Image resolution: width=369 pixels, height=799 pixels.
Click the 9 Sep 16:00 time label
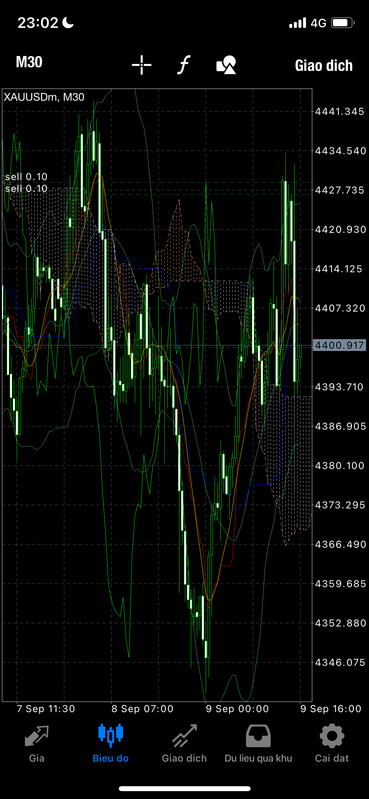point(330,709)
